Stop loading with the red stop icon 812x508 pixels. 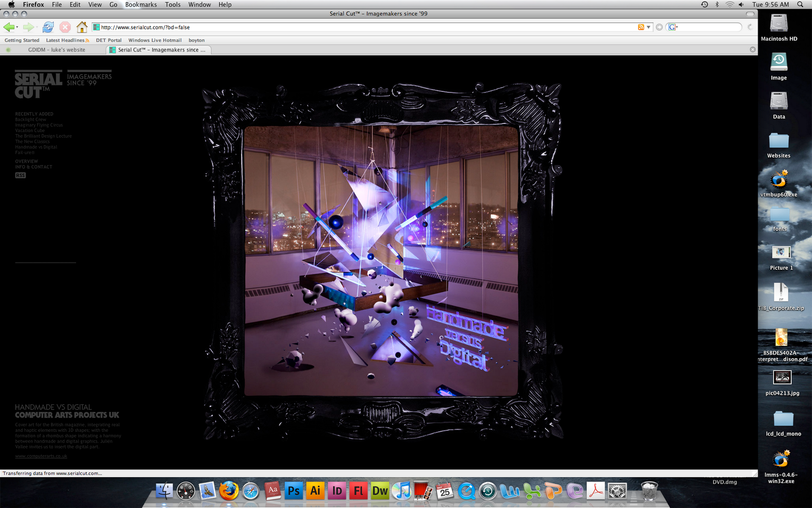[65, 27]
